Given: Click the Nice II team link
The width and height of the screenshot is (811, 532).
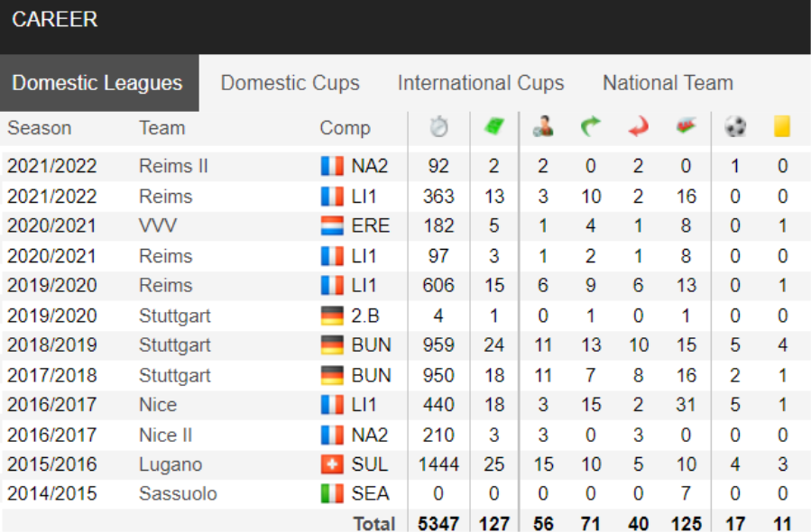Looking at the screenshot, I should [x=165, y=435].
